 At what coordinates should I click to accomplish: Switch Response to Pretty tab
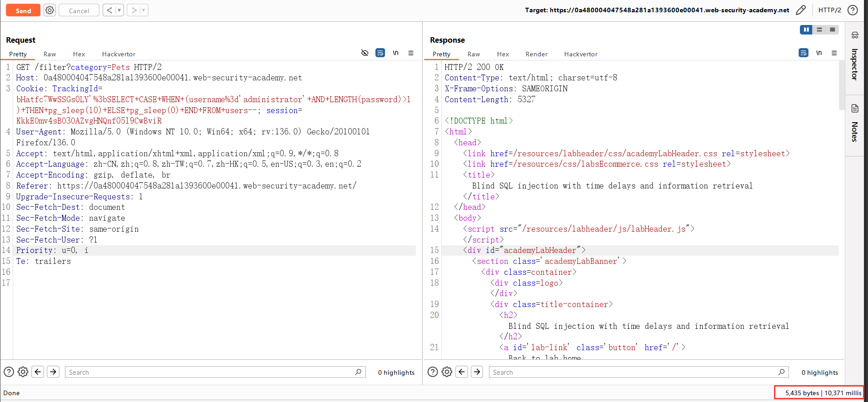(x=442, y=54)
